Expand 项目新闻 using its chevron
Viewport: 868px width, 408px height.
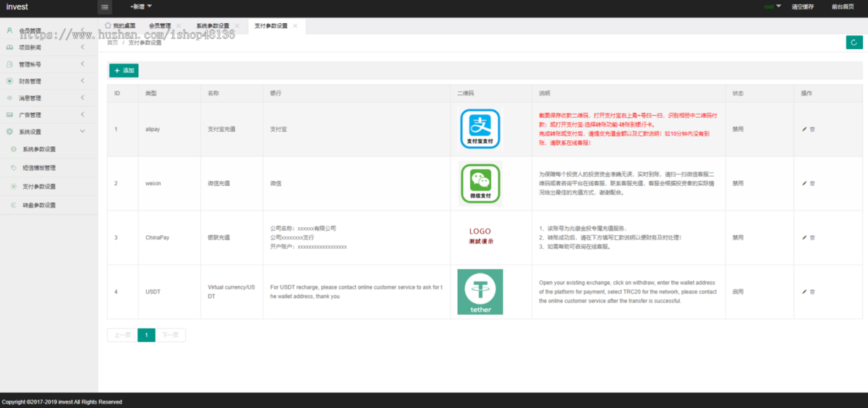click(x=82, y=47)
